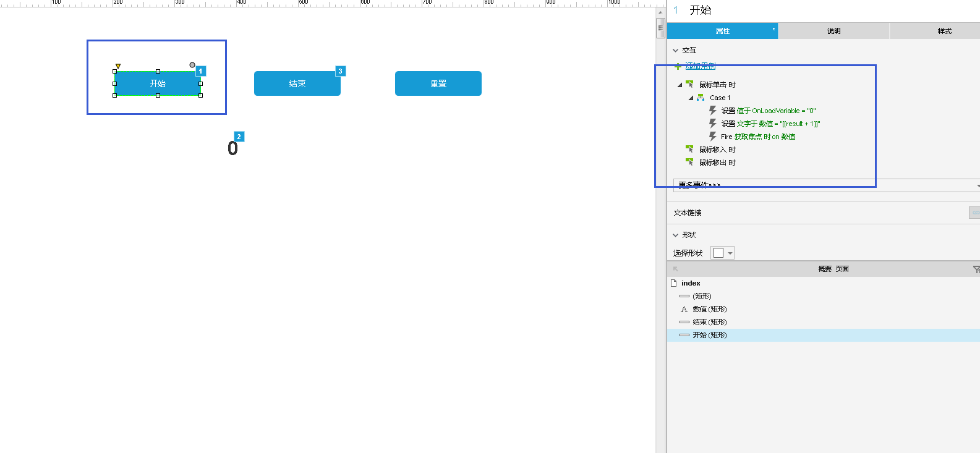Image resolution: width=980 pixels, height=453 pixels.
Task: Switch to the 说明 tab
Action: click(x=833, y=31)
